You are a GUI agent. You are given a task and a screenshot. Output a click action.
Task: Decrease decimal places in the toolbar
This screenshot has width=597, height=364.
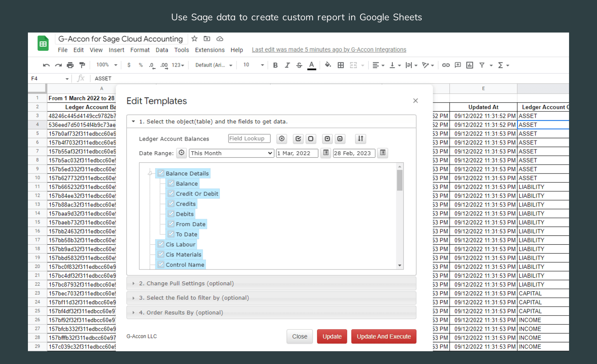pos(152,65)
